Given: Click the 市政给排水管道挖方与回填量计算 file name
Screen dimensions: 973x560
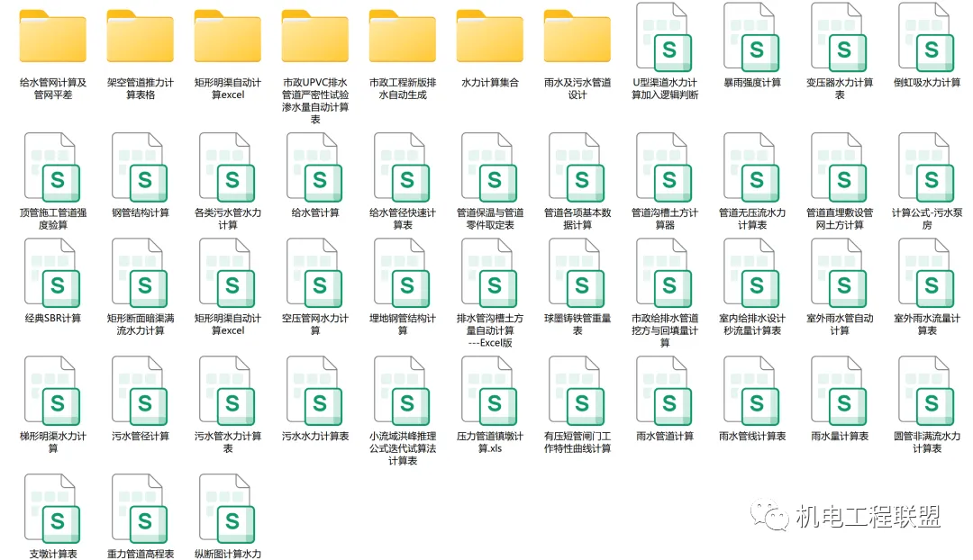Looking at the screenshot, I should (665, 330).
